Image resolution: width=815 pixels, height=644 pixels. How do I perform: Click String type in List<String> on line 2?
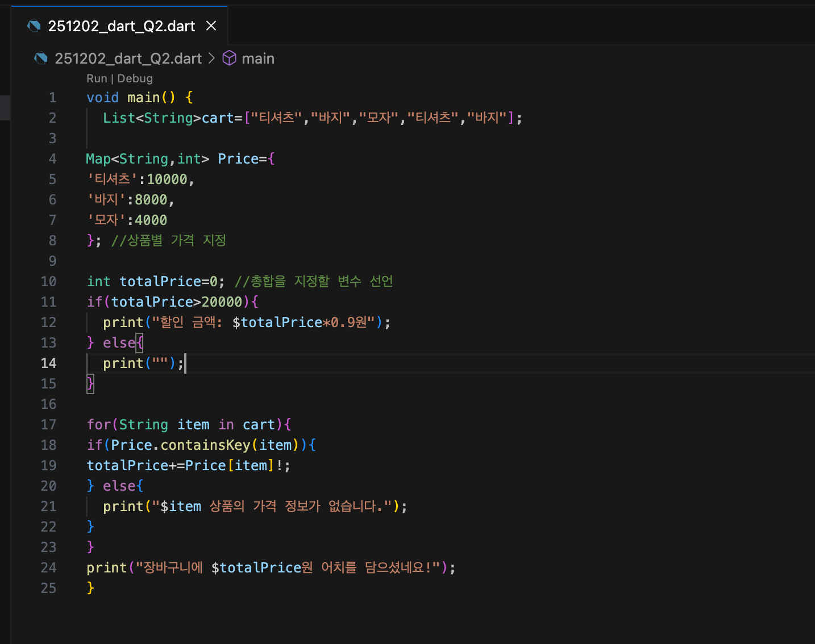[169, 118]
